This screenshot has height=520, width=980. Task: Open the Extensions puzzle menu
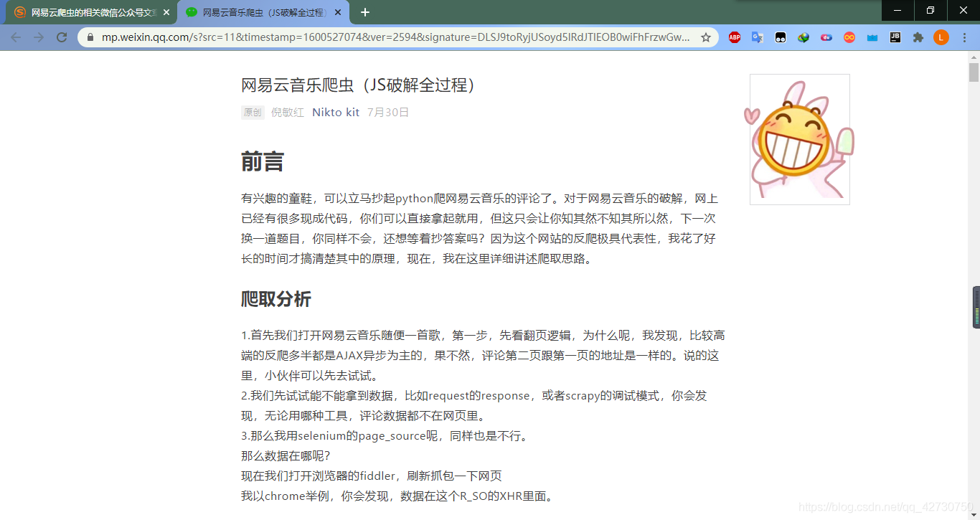(918, 37)
